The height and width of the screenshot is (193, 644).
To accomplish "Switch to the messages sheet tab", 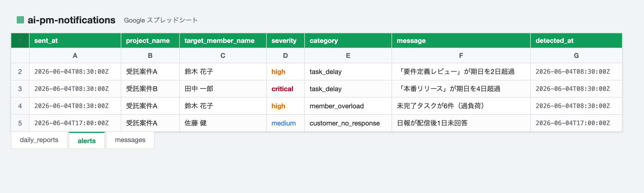I will point(130,140).
